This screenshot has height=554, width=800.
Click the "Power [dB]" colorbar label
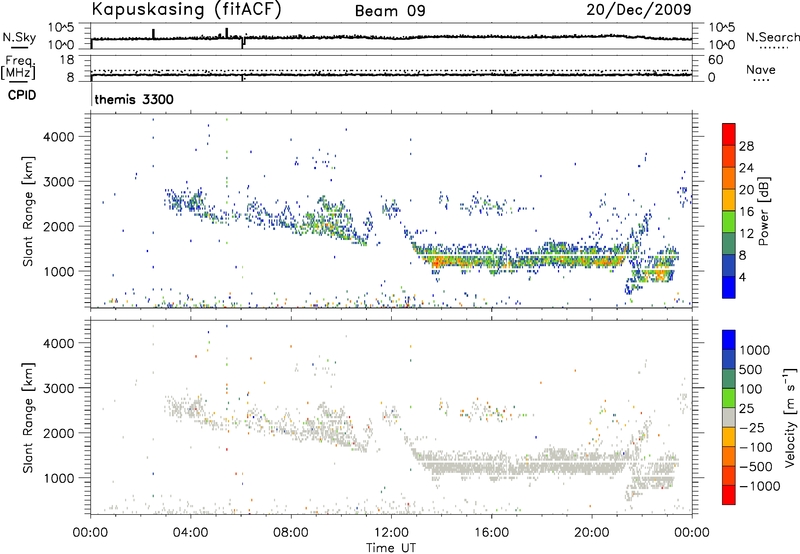[x=764, y=211]
